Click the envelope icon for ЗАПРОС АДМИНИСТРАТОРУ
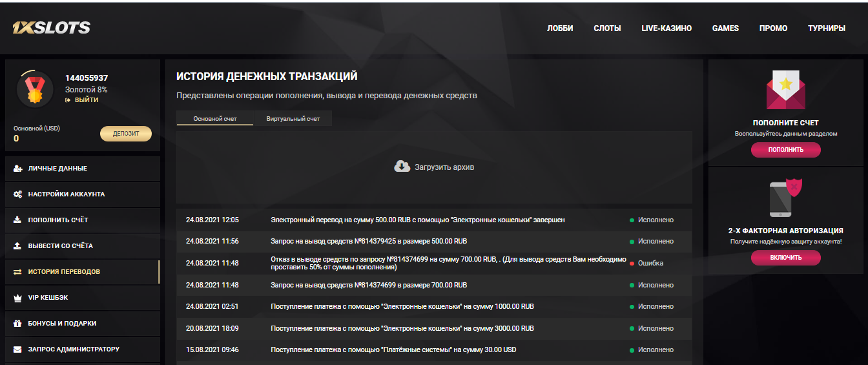 [17, 349]
